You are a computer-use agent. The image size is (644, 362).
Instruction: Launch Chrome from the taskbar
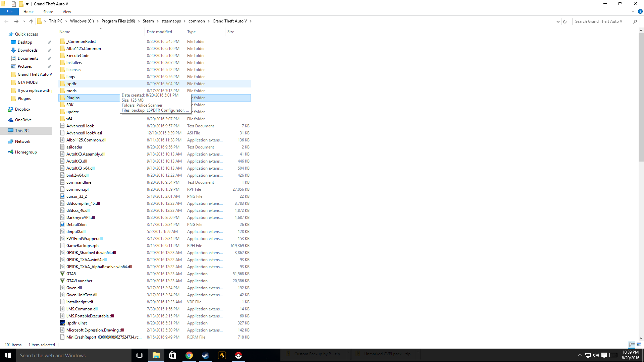coord(189,355)
